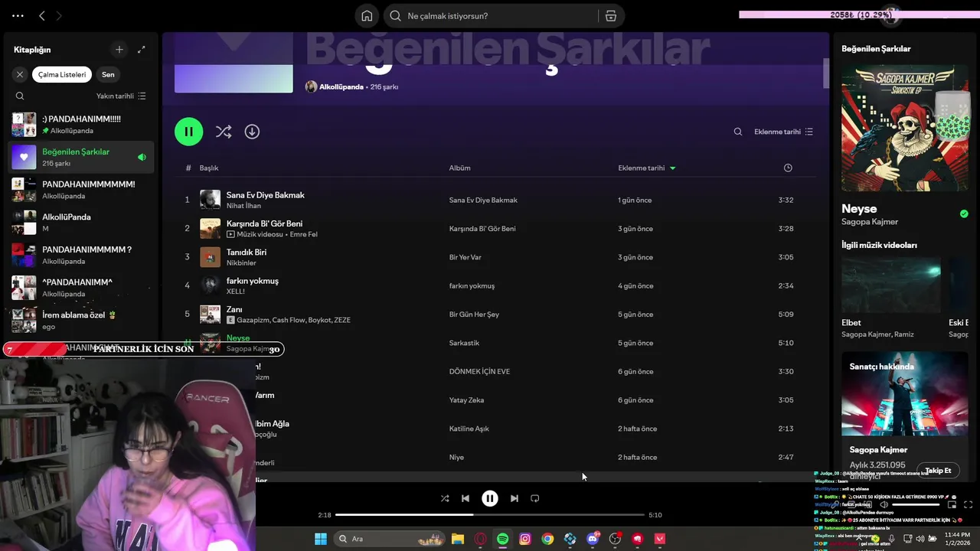Open album Katiline Aşık link
Screen dimensions: 980x551
click(x=469, y=429)
